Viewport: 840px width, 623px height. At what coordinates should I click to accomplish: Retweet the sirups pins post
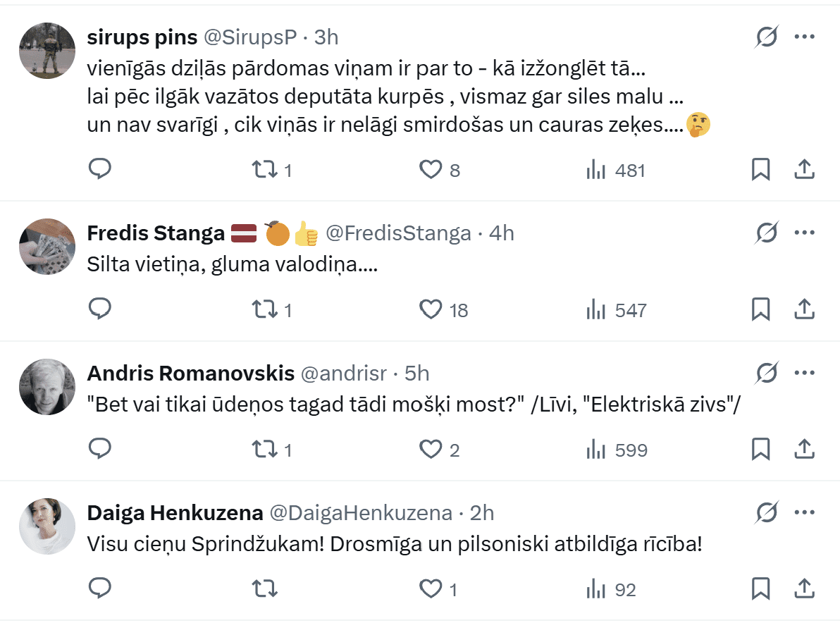(265, 170)
